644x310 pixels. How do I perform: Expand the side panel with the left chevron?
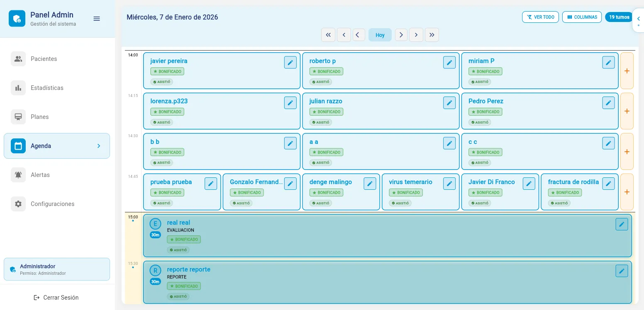[638, 19]
